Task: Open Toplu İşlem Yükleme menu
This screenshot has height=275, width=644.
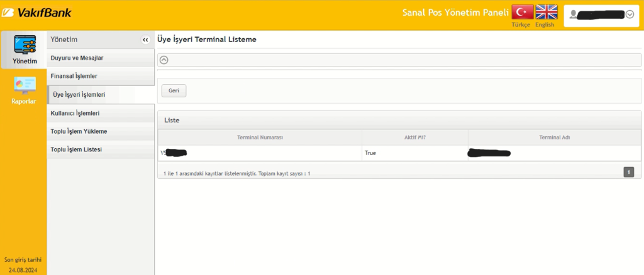Action: coord(78,131)
